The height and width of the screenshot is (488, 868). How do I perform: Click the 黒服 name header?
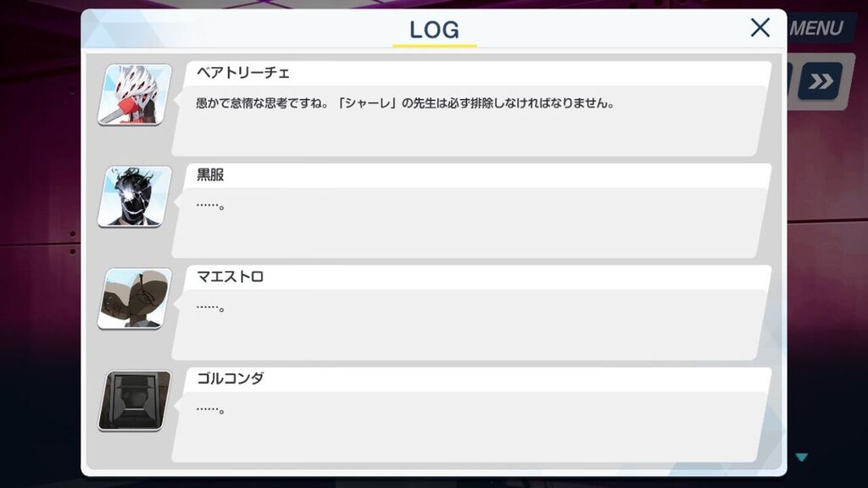[x=210, y=175]
